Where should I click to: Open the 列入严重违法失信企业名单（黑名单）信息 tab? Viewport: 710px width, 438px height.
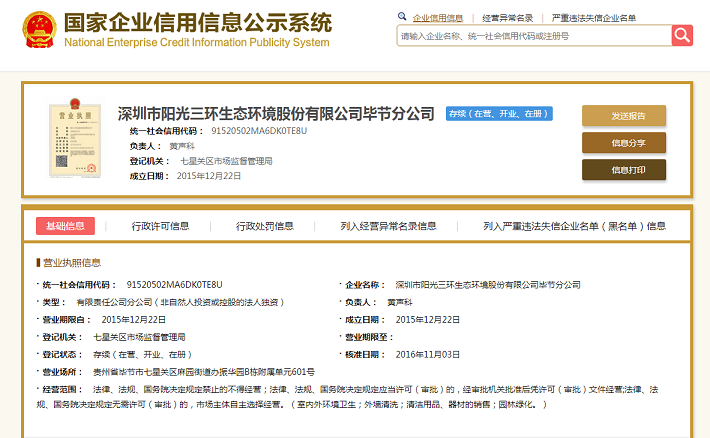pyautogui.click(x=574, y=226)
